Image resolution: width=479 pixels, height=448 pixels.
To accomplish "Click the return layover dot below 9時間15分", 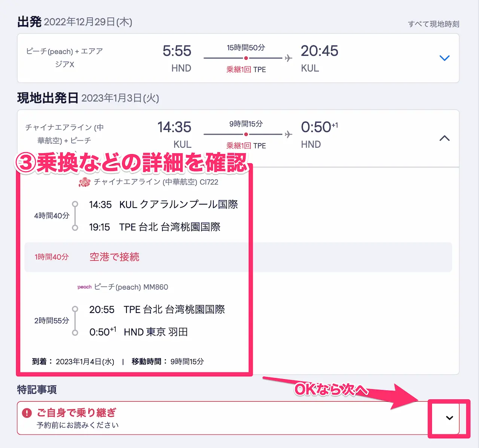I will 246,134.
